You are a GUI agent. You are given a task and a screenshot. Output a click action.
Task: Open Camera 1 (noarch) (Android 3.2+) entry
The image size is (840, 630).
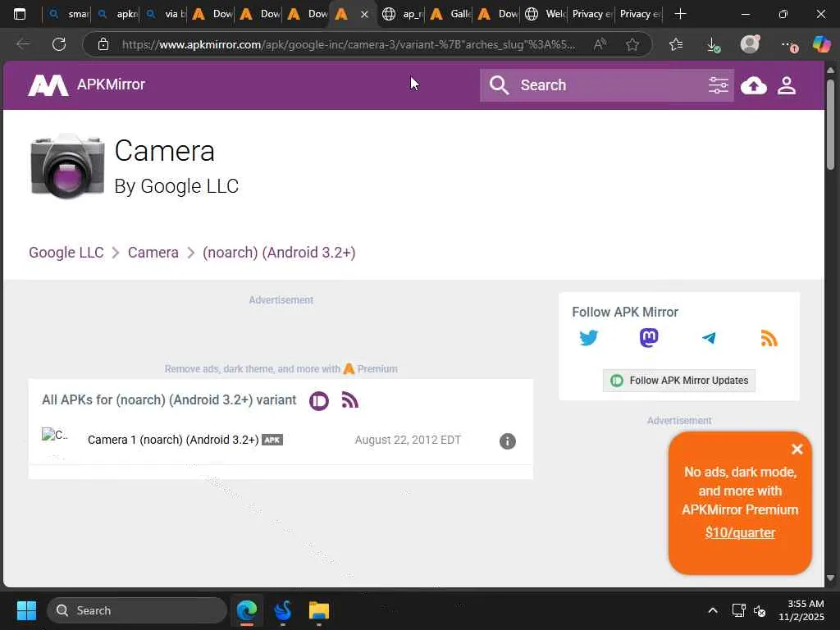point(173,440)
